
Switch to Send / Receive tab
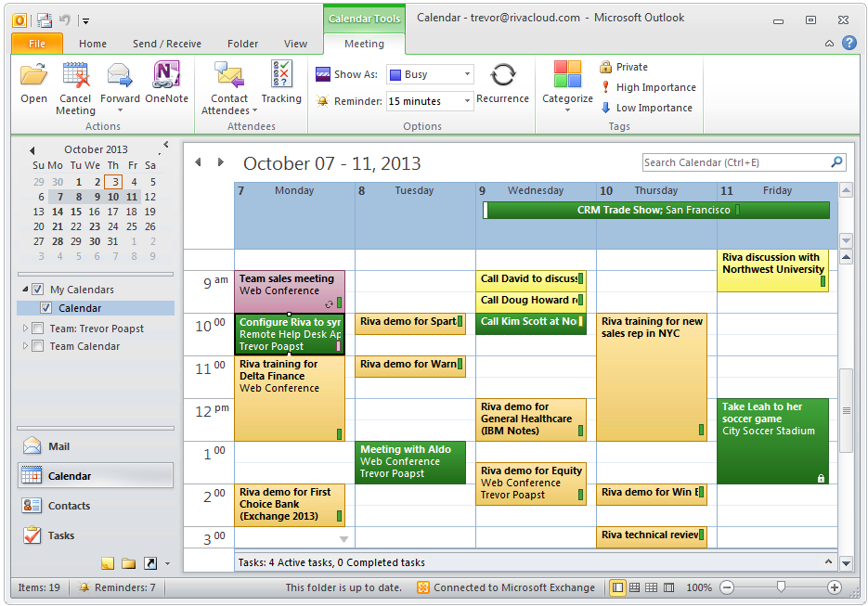coord(166,44)
